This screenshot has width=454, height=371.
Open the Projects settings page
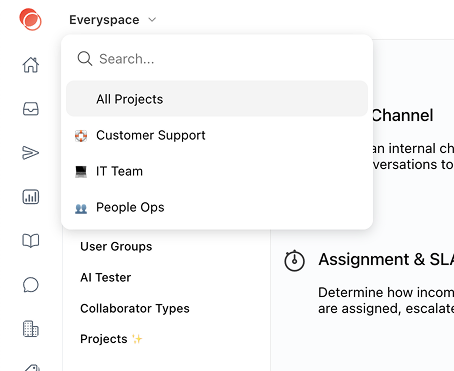(x=104, y=339)
